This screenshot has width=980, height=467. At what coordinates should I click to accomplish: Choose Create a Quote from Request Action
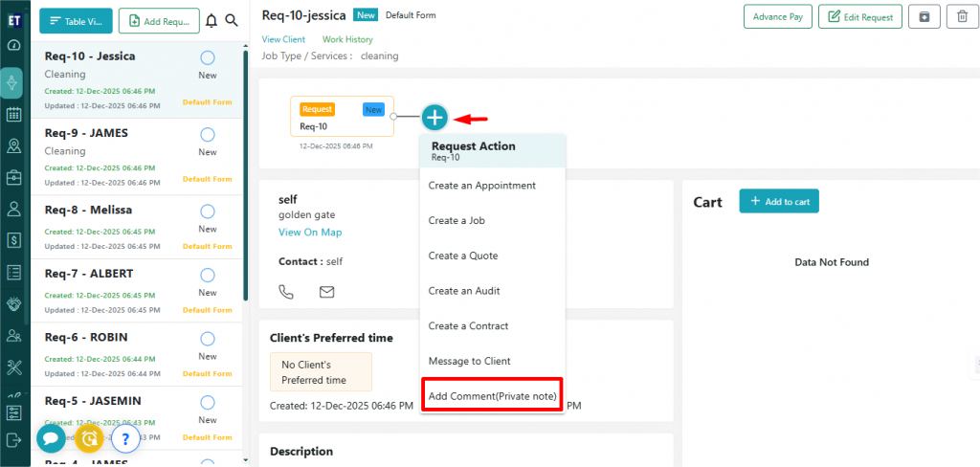point(463,256)
